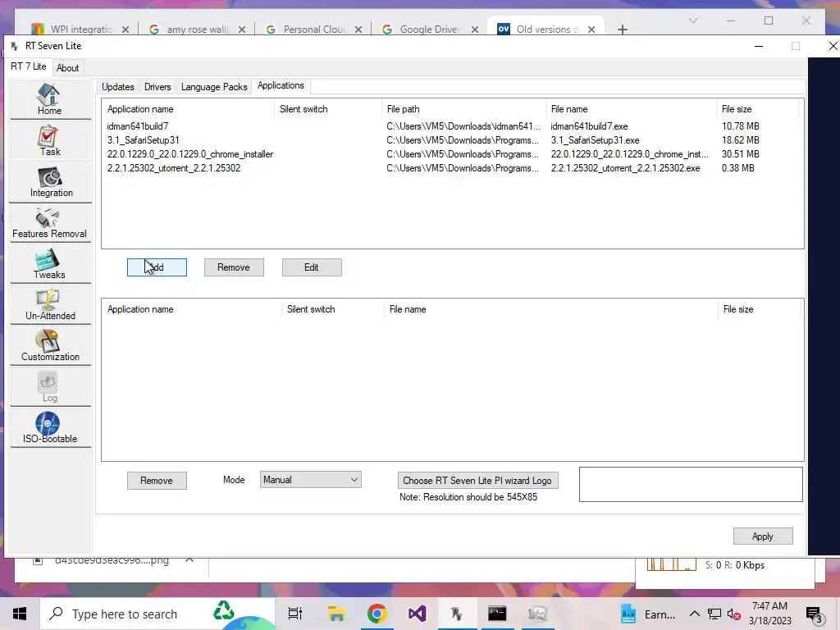Image resolution: width=840 pixels, height=630 pixels.
Task: Click the upper Application name column header
Action: pos(189,109)
